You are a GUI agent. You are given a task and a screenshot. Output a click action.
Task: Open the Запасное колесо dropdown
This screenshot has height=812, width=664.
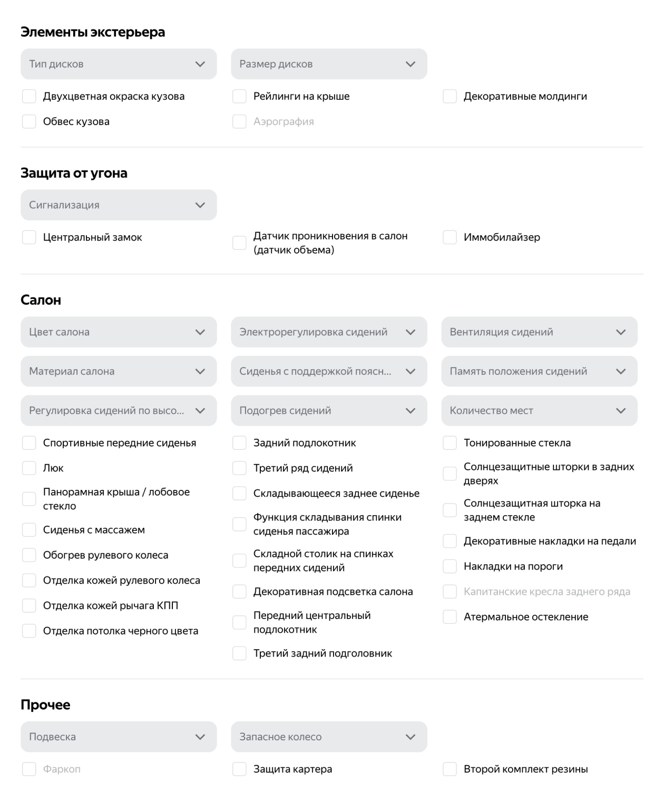329,737
